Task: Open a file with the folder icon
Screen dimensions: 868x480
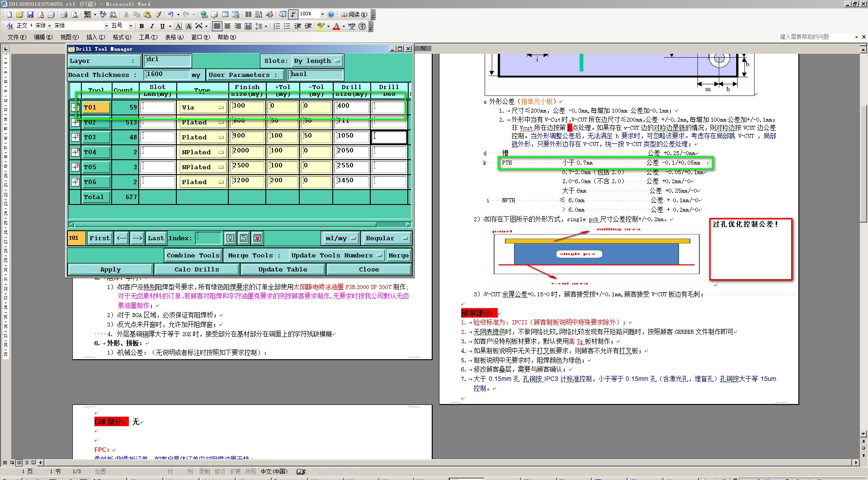Action: (x=19, y=14)
